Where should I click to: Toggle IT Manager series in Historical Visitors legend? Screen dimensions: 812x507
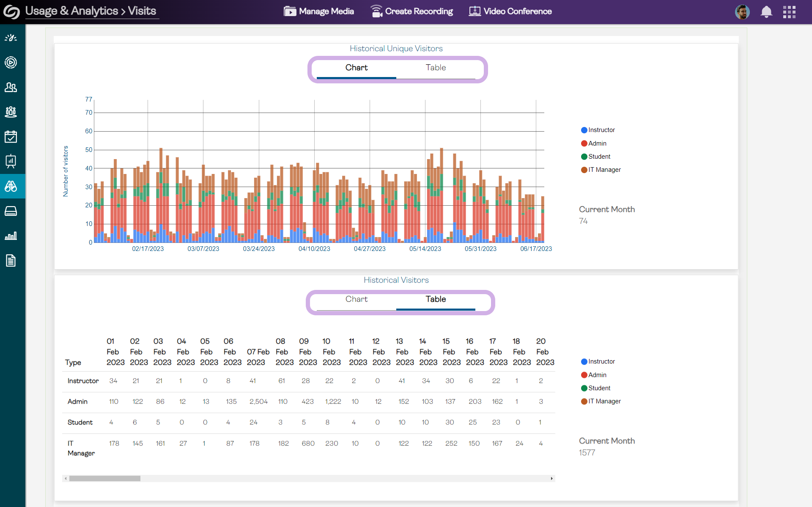[x=601, y=401]
